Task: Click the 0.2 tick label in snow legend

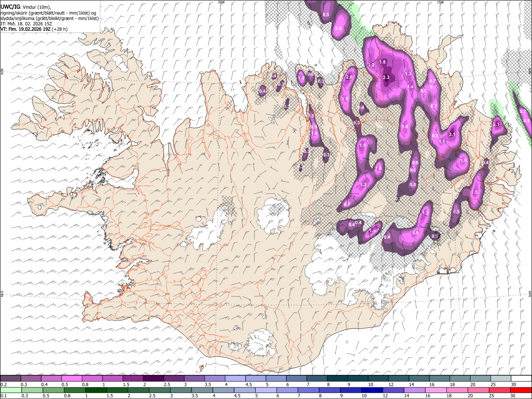Action: (x=3, y=384)
